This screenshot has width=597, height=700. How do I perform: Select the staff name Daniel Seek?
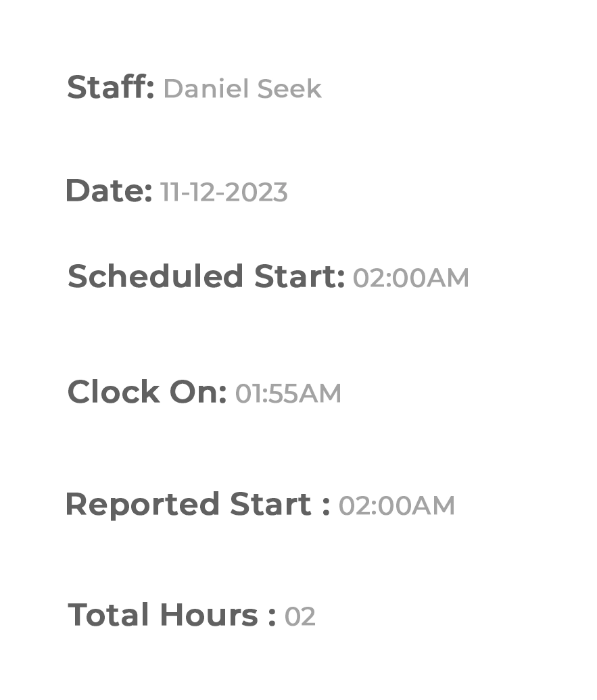click(243, 89)
